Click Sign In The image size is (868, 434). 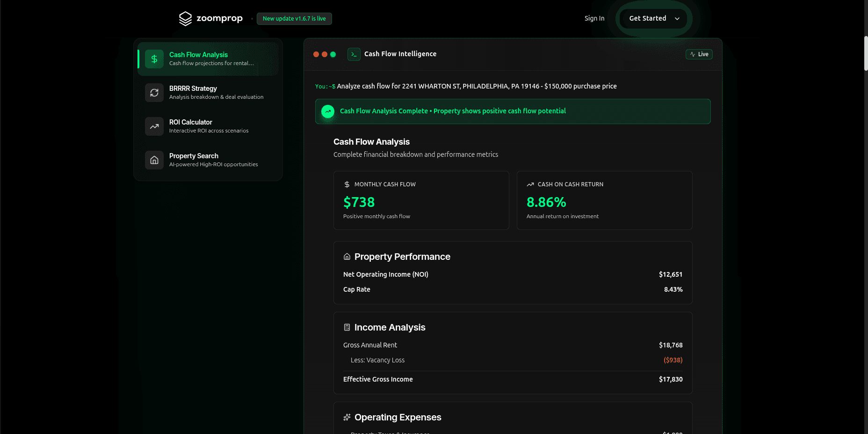click(x=594, y=18)
